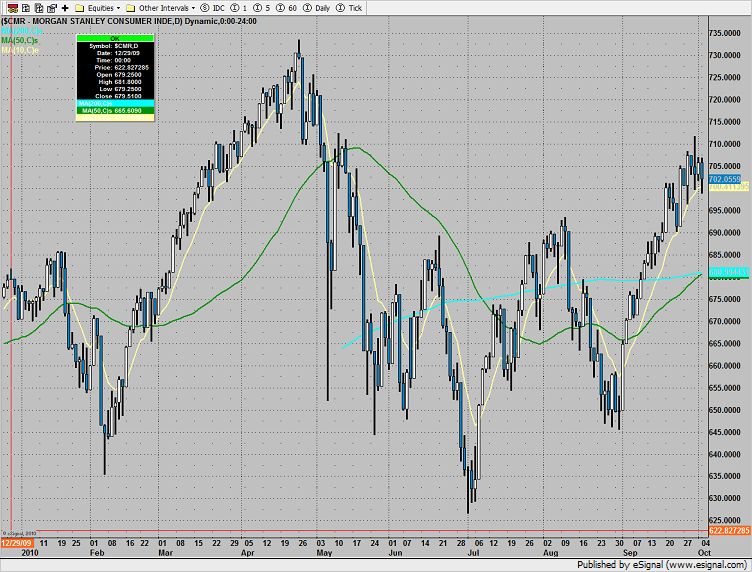Click the 735.0000 price axis label
Image resolution: width=752 pixels, height=572 pixels.
(x=725, y=33)
